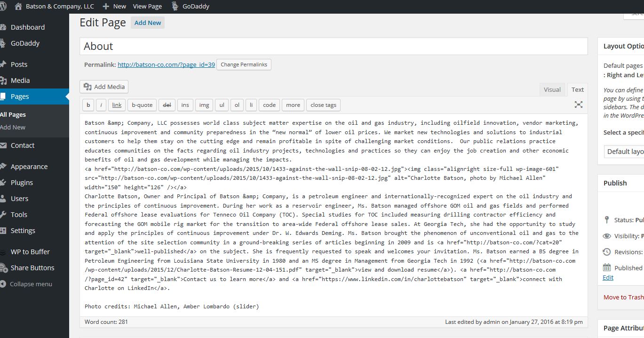Open the layout selection dropdown
This screenshot has width=644, height=338.
pyautogui.click(x=624, y=152)
